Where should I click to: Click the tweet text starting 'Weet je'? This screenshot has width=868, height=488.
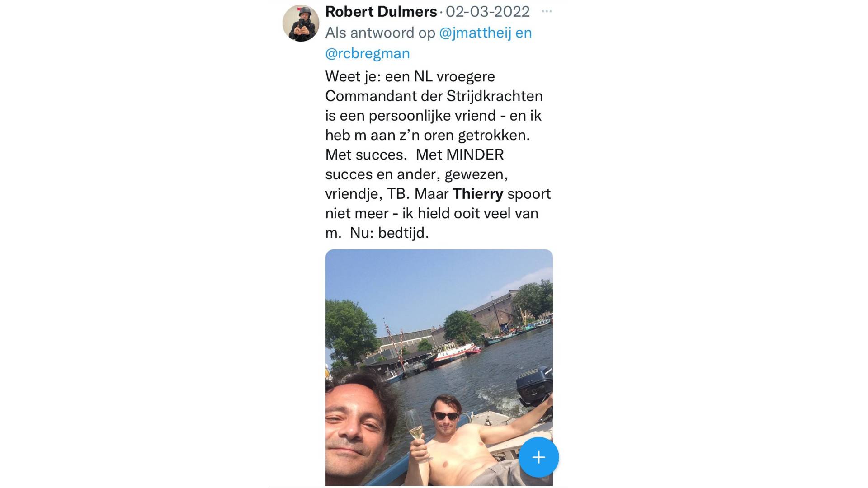point(438,155)
